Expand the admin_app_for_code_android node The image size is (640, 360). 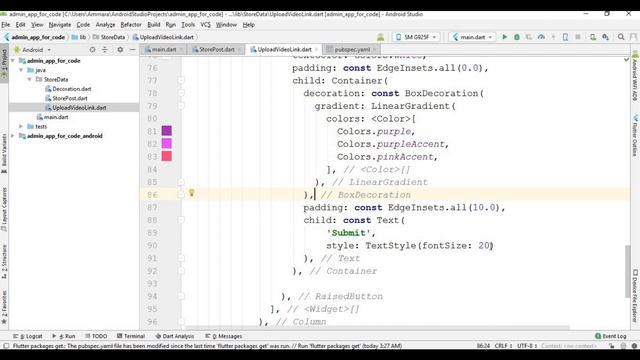point(13,136)
